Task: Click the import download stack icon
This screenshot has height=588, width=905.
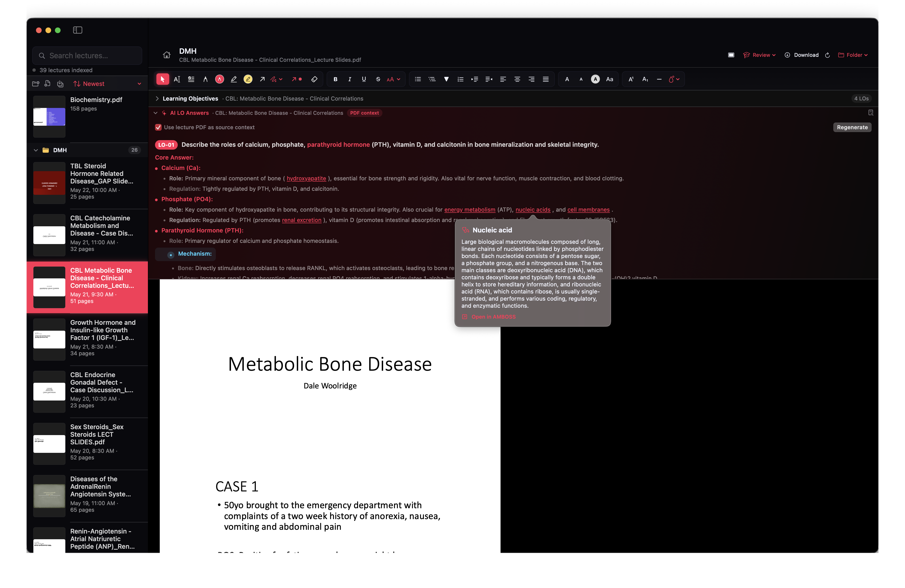Action: coord(60,84)
